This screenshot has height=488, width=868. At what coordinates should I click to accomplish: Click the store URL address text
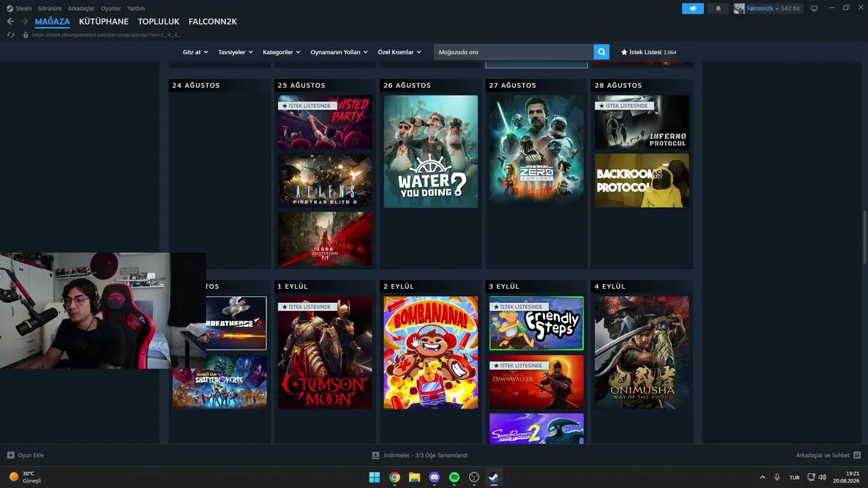pyautogui.click(x=106, y=35)
